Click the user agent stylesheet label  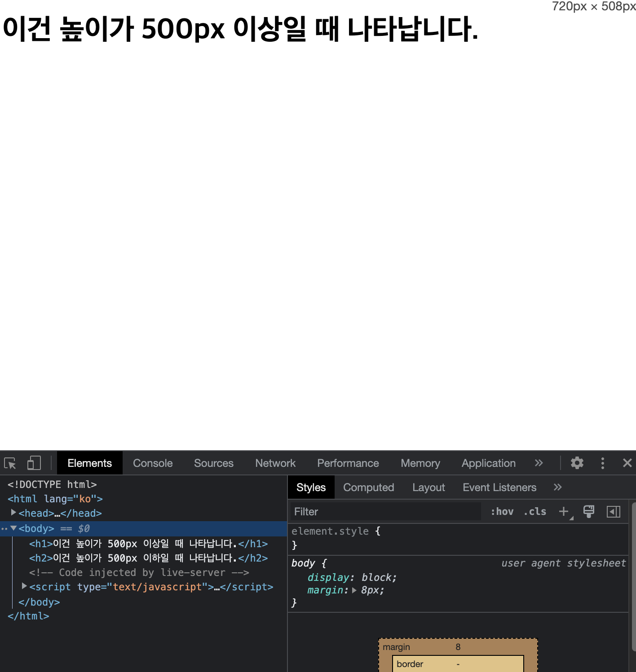click(x=564, y=563)
